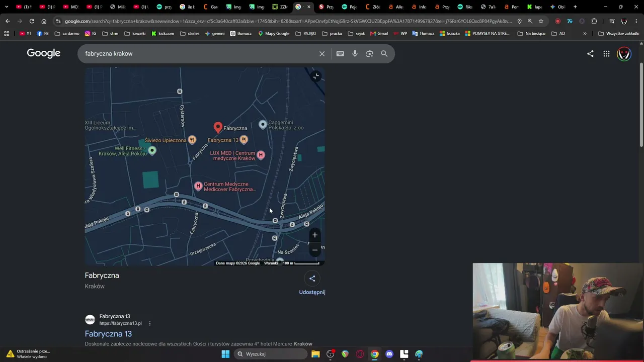644x362 pixels.
Task: Open OBS Studio from the taskbar
Action: coord(331,354)
